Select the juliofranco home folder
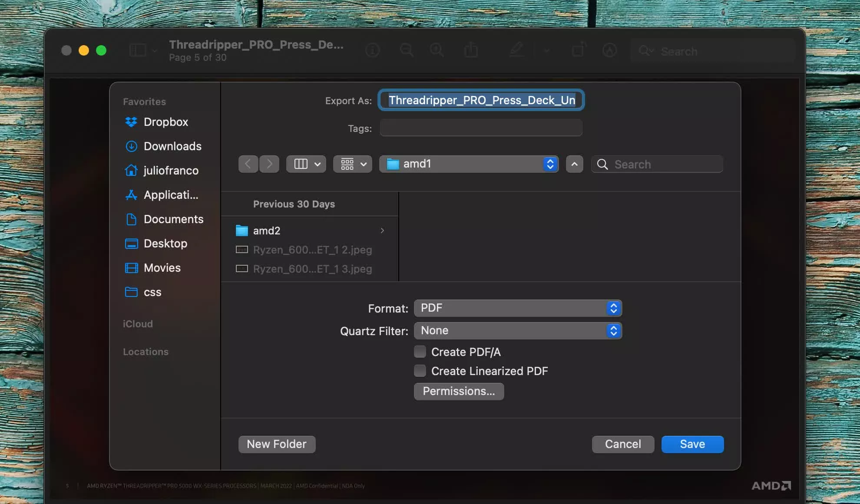Screen dimensions: 860x504 (170, 171)
